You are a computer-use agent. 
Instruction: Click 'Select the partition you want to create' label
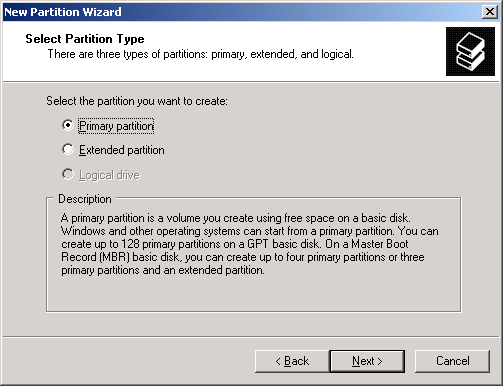pos(137,101)
